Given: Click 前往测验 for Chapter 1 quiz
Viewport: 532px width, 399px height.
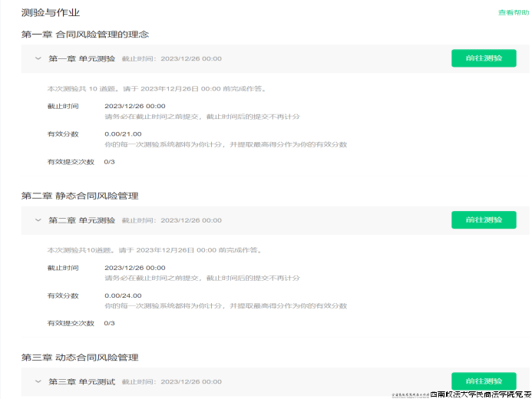Looking at the screenshot, I should (484, 58).
